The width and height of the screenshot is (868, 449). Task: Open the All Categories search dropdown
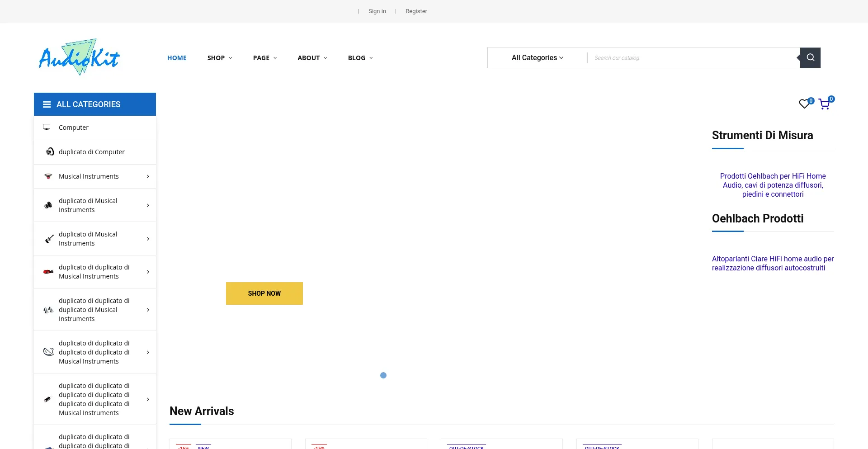(538, 57)
